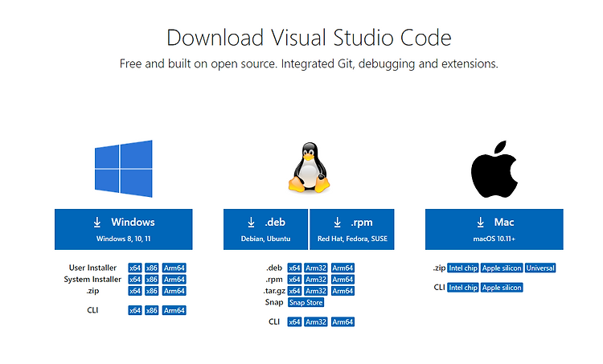Click the 'Free and built on open source' subtitle
The height and width of the screenshot is (364, 603).
(309, 63)
